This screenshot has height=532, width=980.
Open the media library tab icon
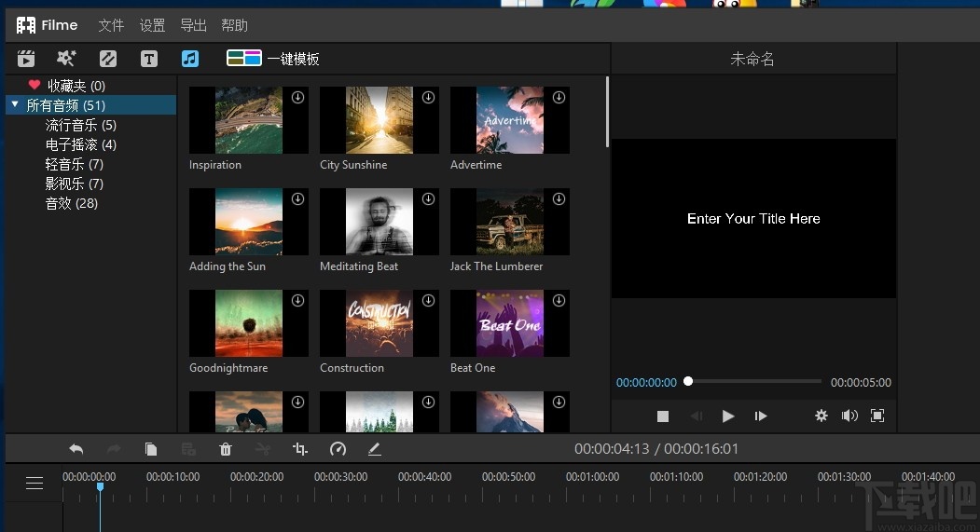click(26, 59)
